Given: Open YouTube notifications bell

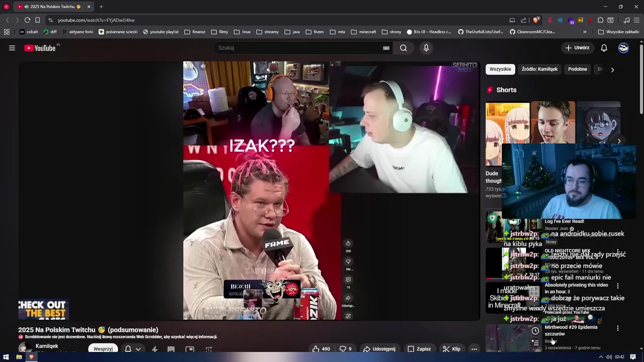Looking at the screenshot, I should pyautogui.click(x=604, y=48).
